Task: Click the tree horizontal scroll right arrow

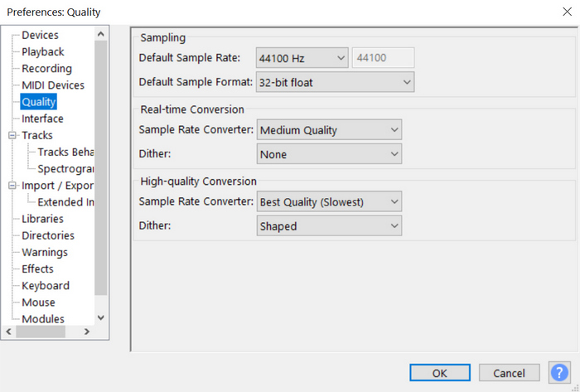Action: pyautogui.click(x=87, y=332)
